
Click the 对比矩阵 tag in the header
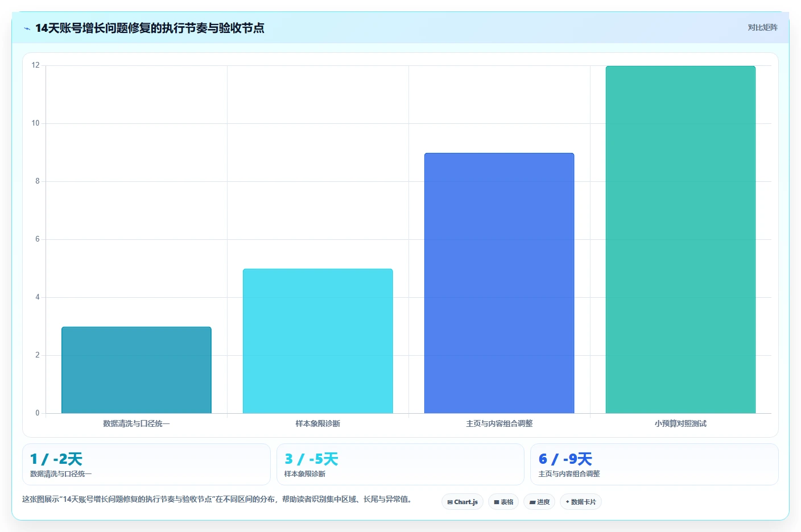762,28
